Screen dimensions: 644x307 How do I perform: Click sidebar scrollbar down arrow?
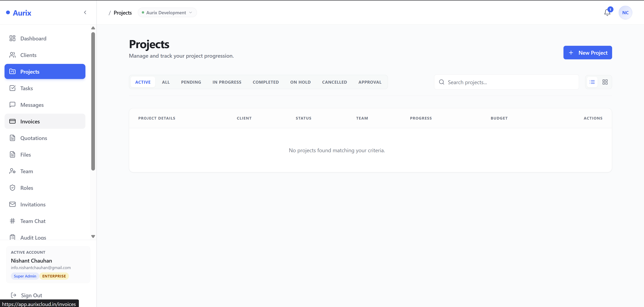pyautogui.click(x=93, y=236)
